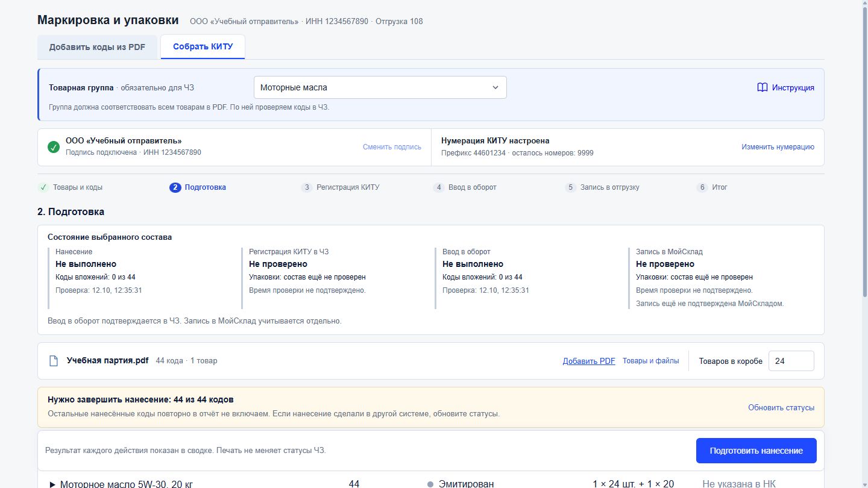Open the Инструкция link text

coord(793,88)
